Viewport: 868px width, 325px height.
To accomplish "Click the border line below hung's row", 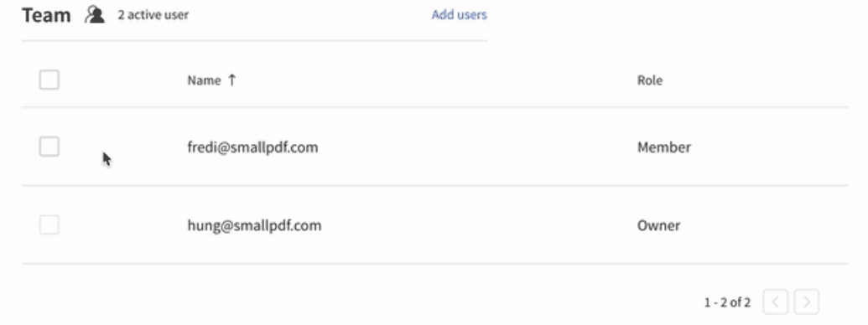I will coord(434,264).
